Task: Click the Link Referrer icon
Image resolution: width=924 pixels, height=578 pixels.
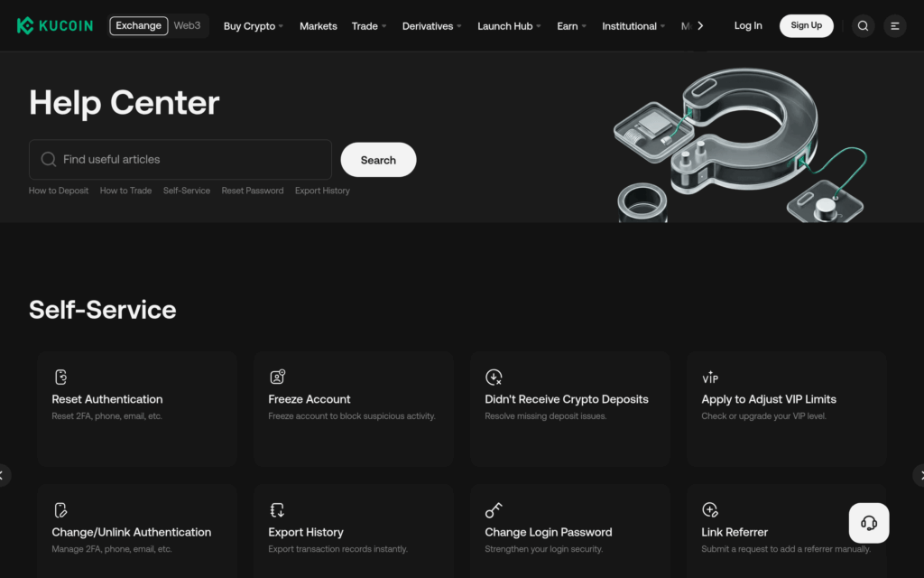Action: tap(710, 509)
